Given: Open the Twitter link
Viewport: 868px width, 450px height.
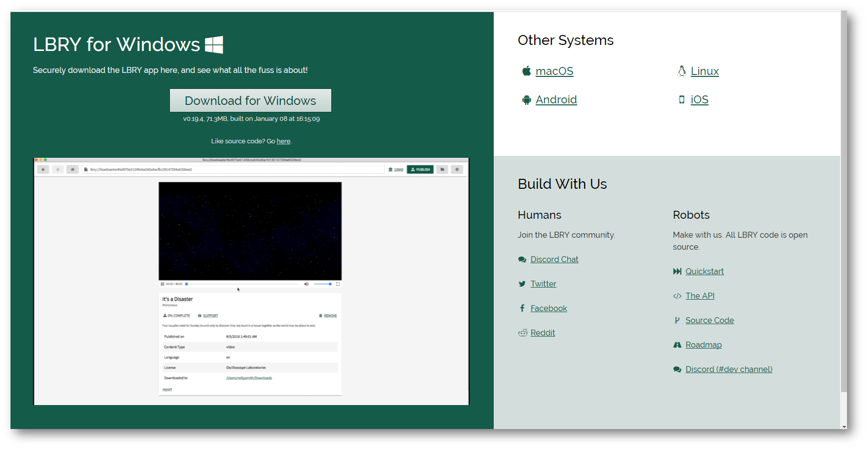Looking at the screenshot, I should tap(543, 284).
